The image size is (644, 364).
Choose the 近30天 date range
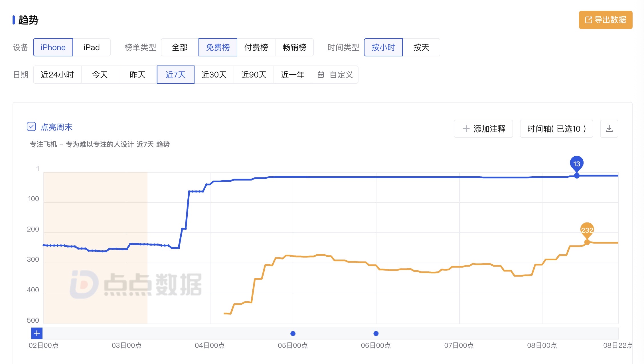pos(214,75)
